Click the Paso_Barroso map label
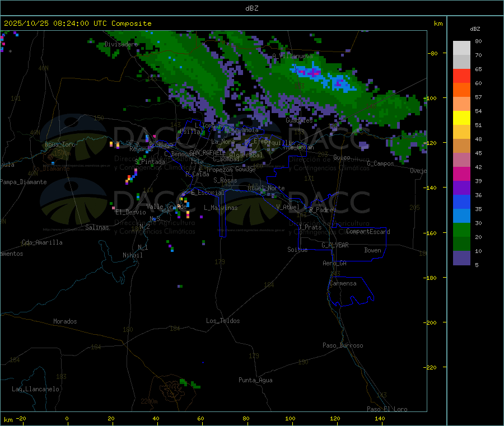Screen dimensions: 504x426 click(x=343, y=345)
